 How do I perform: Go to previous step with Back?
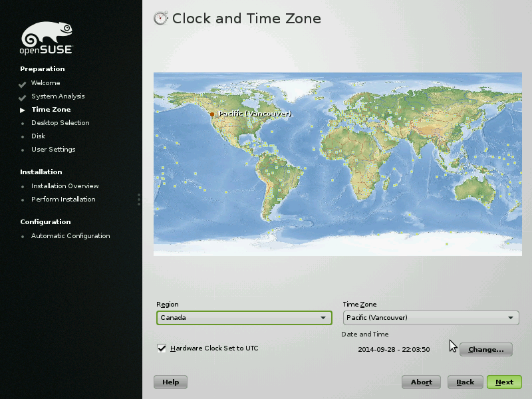465,382
